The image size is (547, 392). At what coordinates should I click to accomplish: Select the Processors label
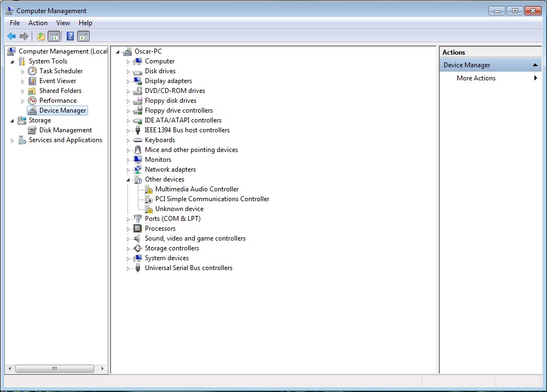coord(160,229)
